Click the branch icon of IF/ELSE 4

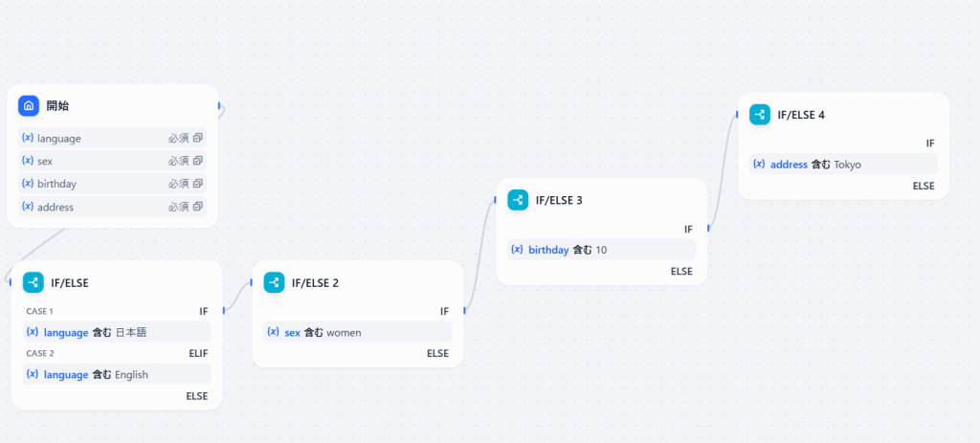759,115
